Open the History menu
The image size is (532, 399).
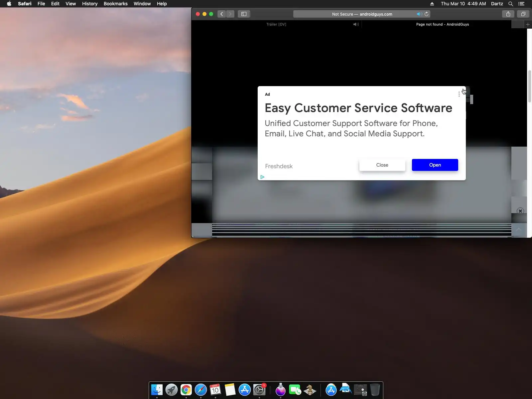click(90, 4)
